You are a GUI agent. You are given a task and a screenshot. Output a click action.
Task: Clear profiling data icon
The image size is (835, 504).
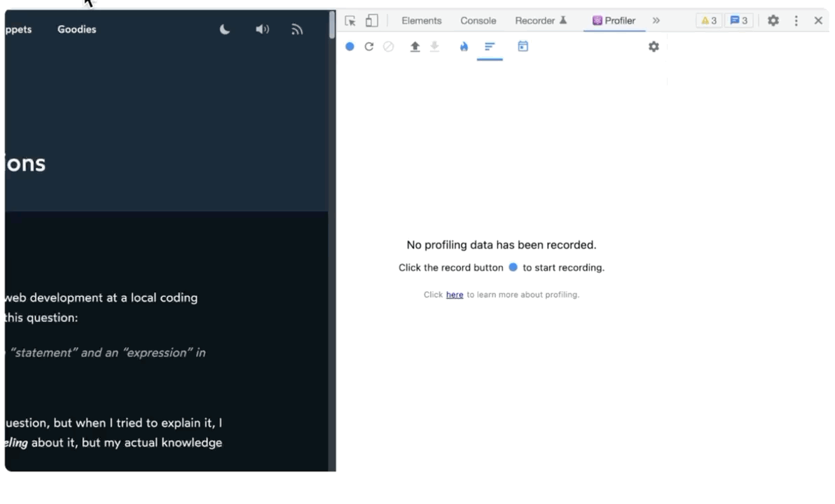tap(389, 46)
